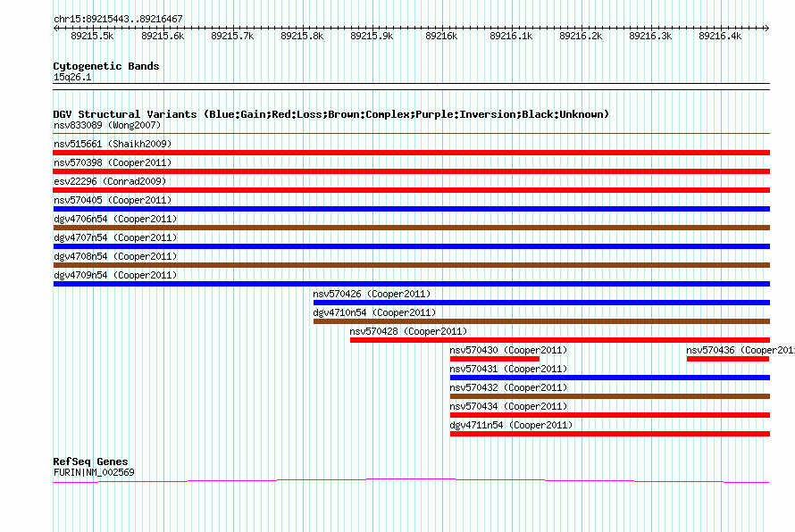The width and height of the screenshot is (795, 532).
Task: Click the nsv833089 (Wong2007) variant label
Action: coord(107,125)
